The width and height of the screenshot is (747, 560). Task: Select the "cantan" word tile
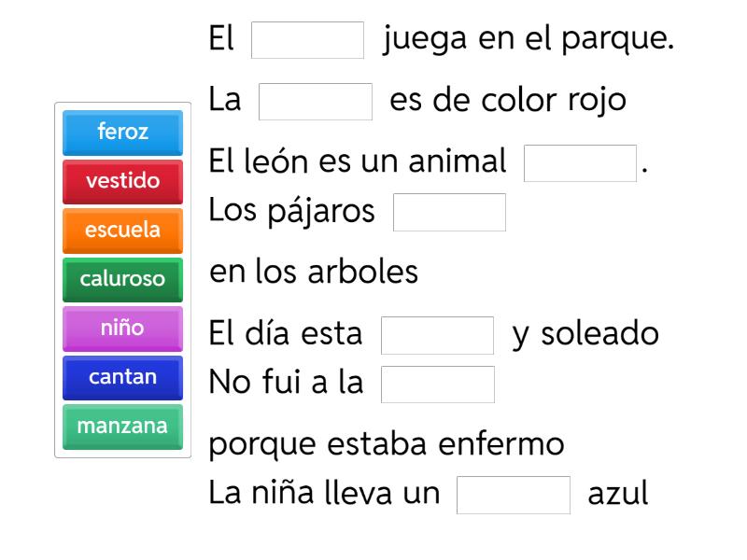tap(121, 377)
